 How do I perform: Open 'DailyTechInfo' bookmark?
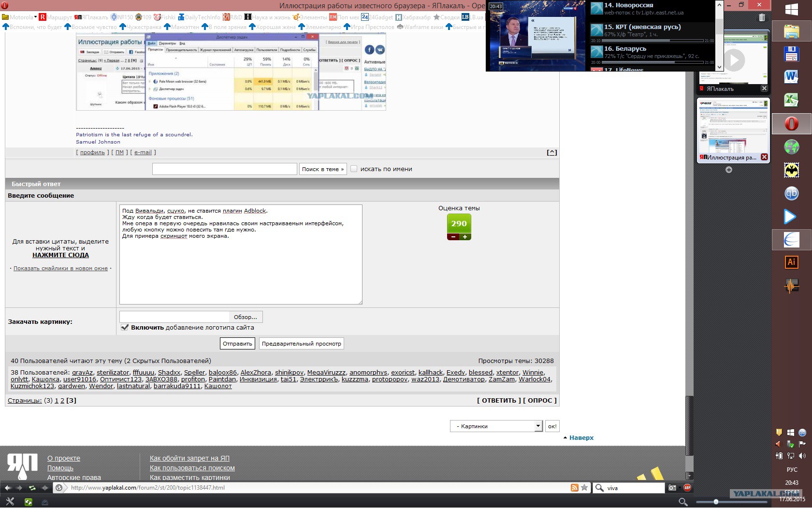pyautogui.click(x=199, y=17)
